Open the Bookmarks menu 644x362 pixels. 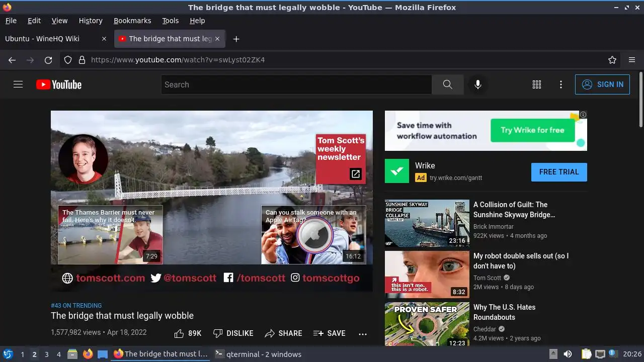tap(132, 21)
